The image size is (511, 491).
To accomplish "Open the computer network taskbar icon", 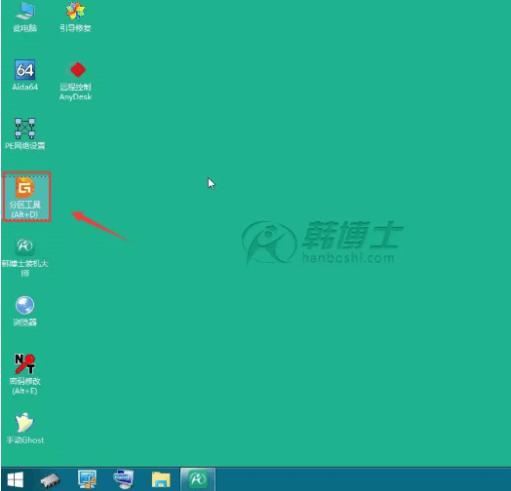I will pyautogui.click(x=124, y=480).
